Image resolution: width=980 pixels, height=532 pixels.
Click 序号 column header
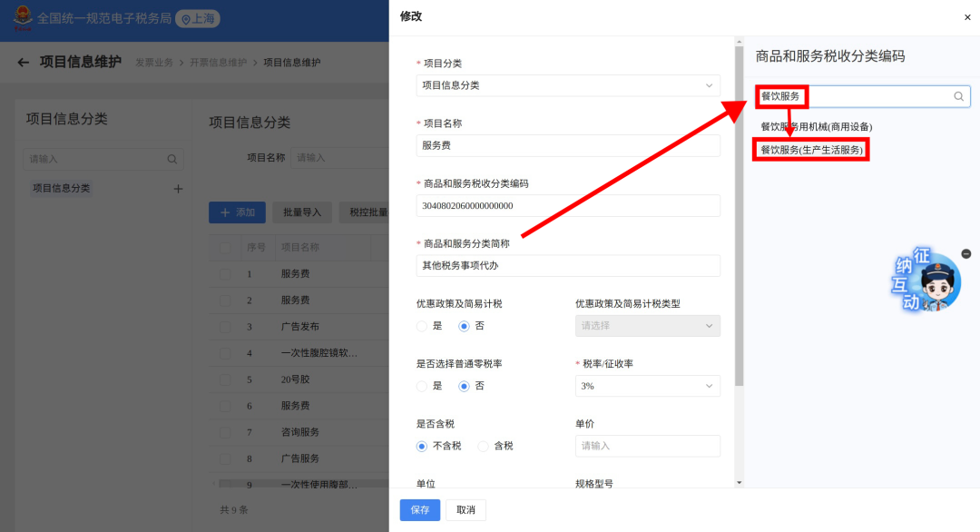(256, 248)
